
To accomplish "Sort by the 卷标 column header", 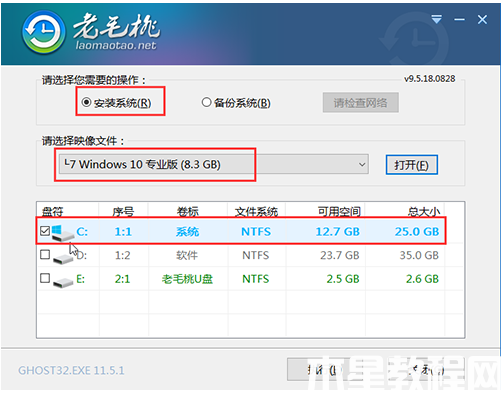I will point(188,211).
